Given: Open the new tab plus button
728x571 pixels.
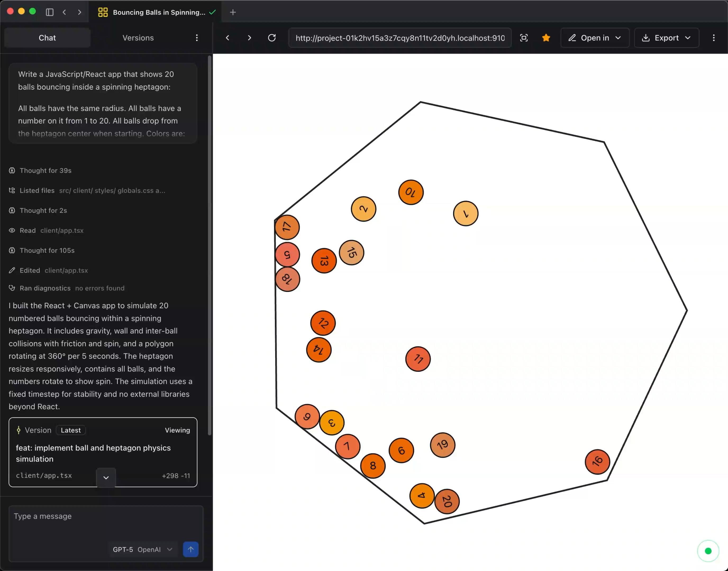Looking at the screenshot, I should click(233, 12).
